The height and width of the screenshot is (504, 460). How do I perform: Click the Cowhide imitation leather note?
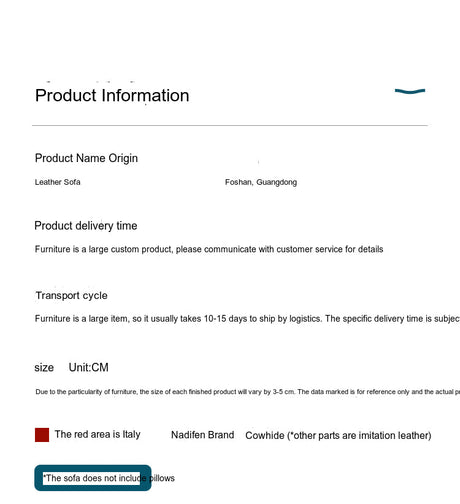pos(338,436)
